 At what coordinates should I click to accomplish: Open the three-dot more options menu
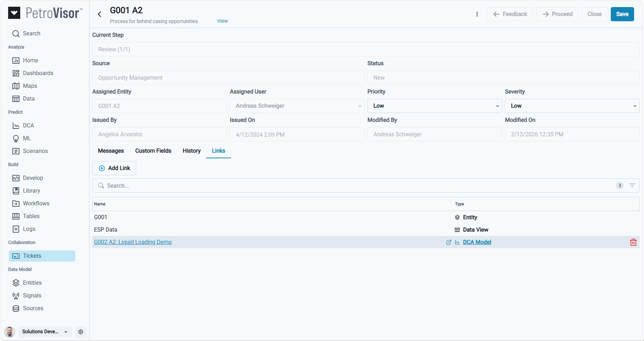[x=477, y=14]
